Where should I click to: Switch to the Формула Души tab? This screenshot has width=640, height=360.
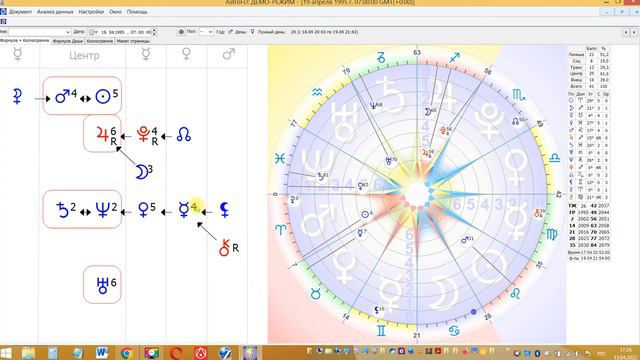68,41
